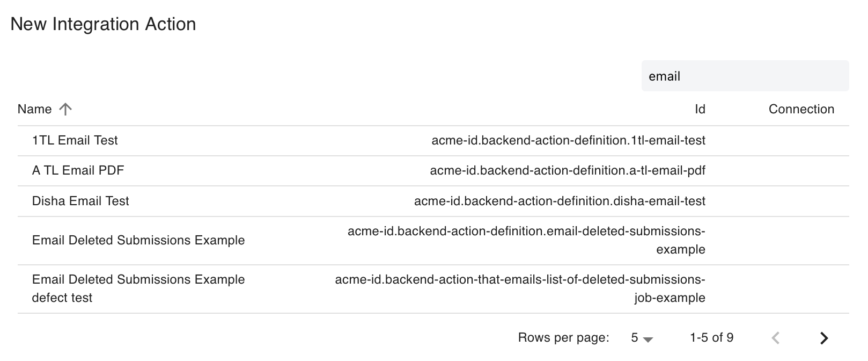Image resolution: width=868 pixels, height=361 pixels.
Task: Select the A TL Email PDF action
Action: tap(78, 171)
